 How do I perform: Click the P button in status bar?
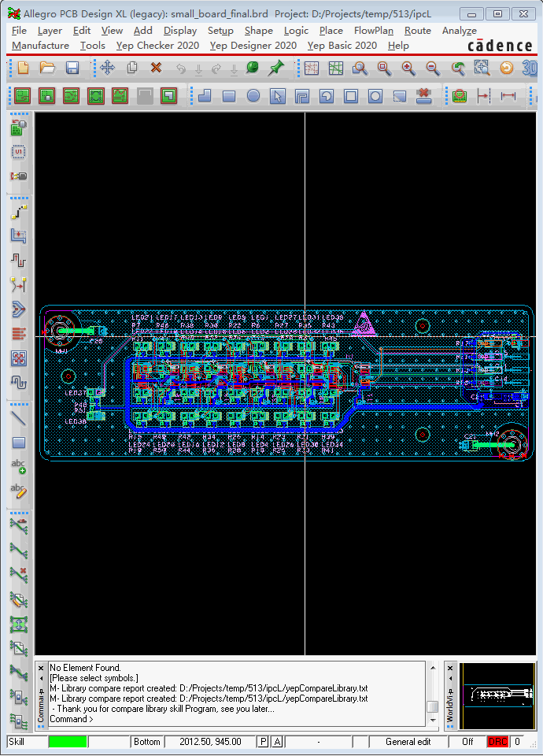pyautogui.click(x=263, y=742)
